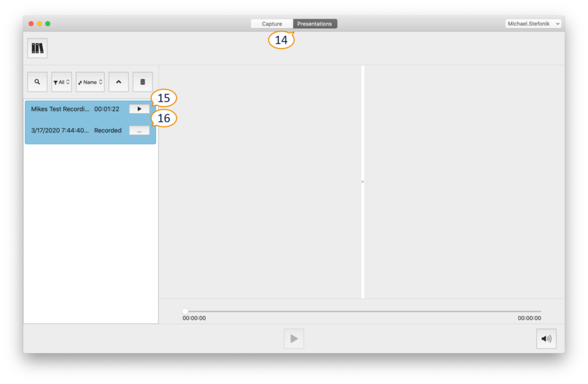Image resolution: width=588 pixels, height=384 pixels.
Task: Click the red close window button
Action: 31,24
